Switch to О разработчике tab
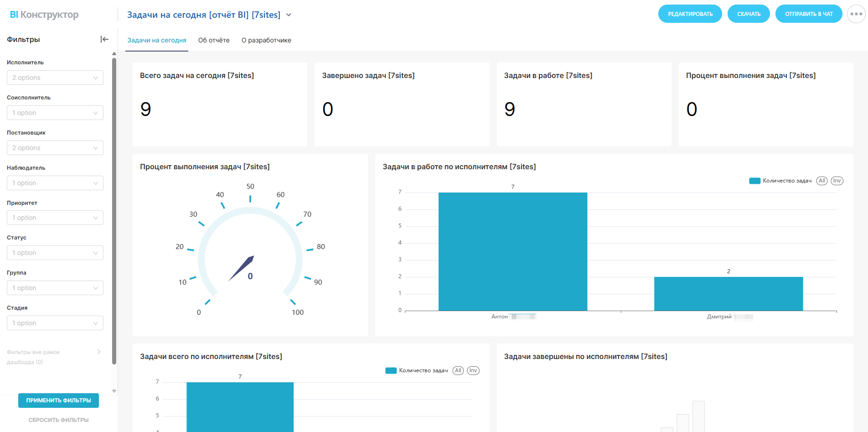 pyautogui.click(x=266, y=40)
